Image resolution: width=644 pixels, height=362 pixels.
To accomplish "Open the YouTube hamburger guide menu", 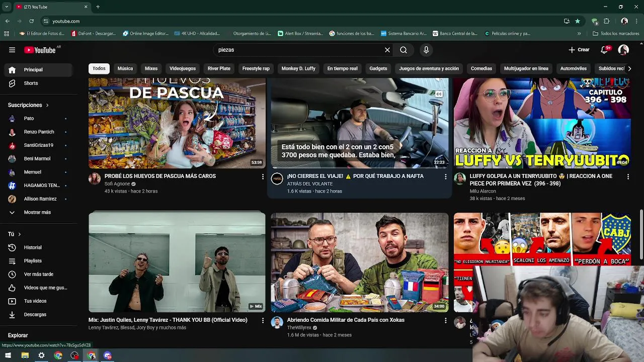I will click(12, 50).
